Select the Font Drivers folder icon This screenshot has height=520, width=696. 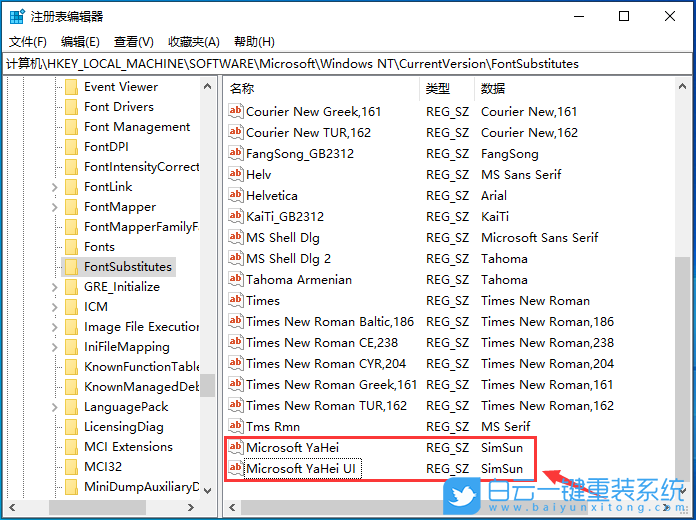pos(71,107)
